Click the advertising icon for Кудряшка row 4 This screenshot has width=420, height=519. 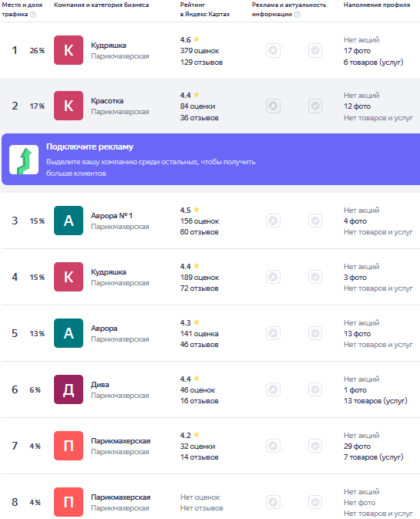(x=273, y=277)
